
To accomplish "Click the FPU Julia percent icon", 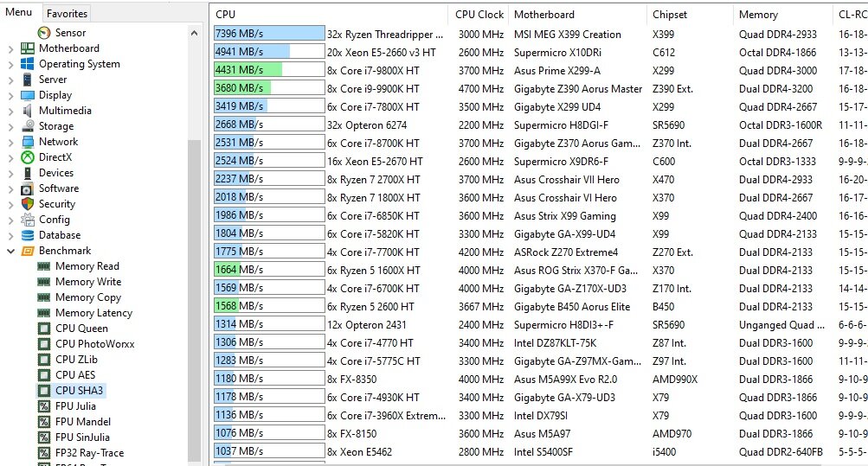I will point(44,406).
